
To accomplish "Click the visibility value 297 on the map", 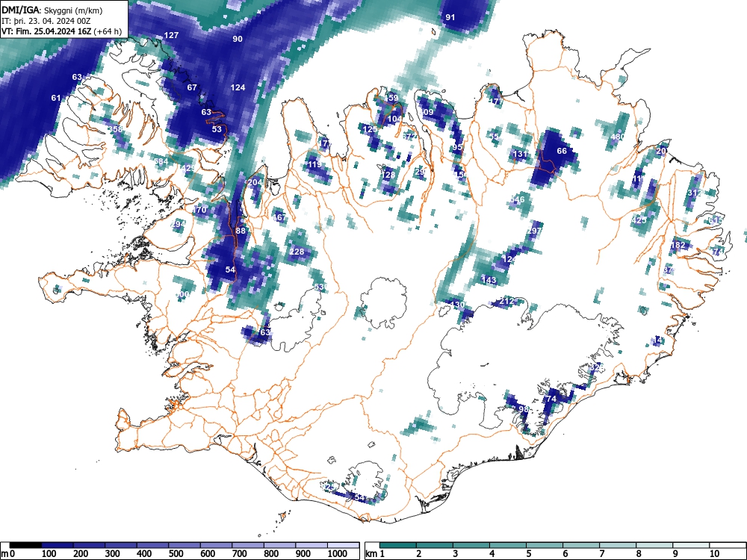I will [x=535, y=231].
